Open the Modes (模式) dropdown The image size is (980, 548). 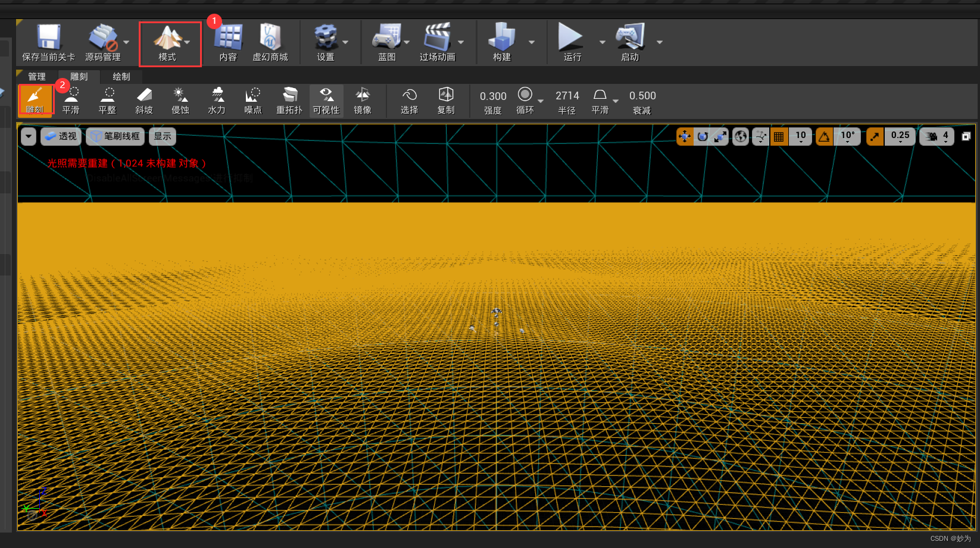[x=170, y=43]
